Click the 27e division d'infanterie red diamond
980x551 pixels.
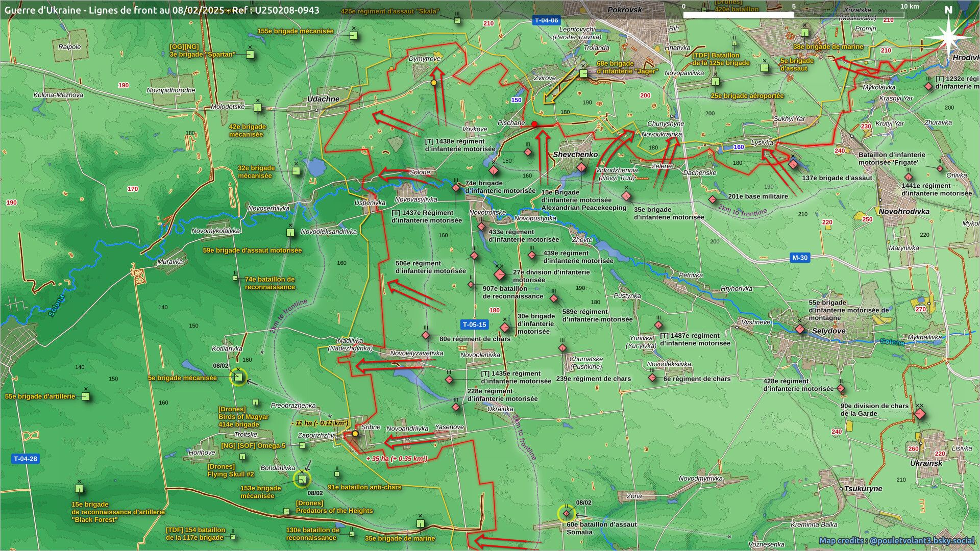pos(500,275)
